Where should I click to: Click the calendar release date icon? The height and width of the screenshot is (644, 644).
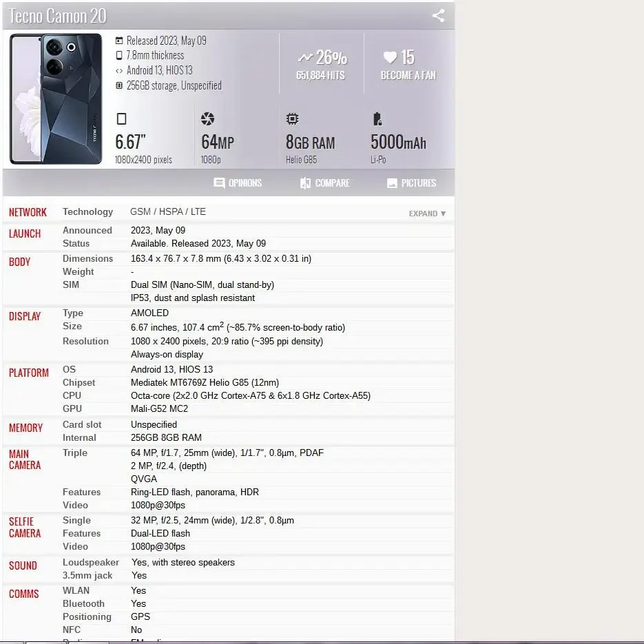tap(119, 41)
